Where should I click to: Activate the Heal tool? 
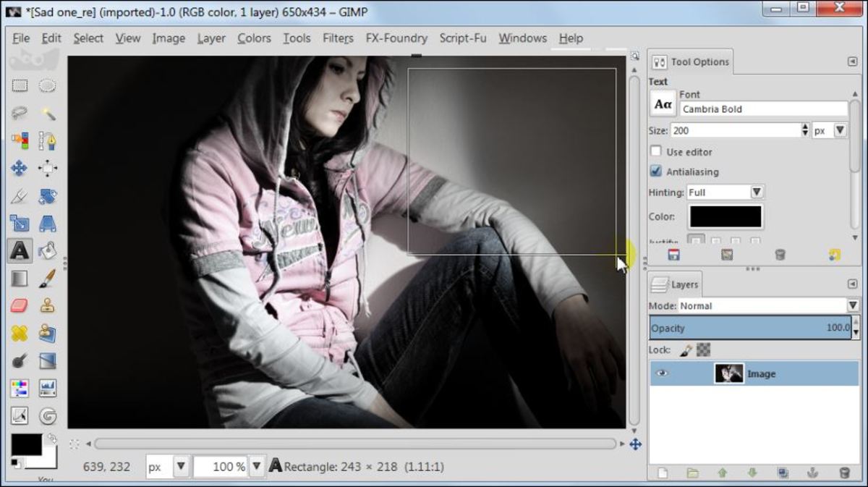(20, 333)
